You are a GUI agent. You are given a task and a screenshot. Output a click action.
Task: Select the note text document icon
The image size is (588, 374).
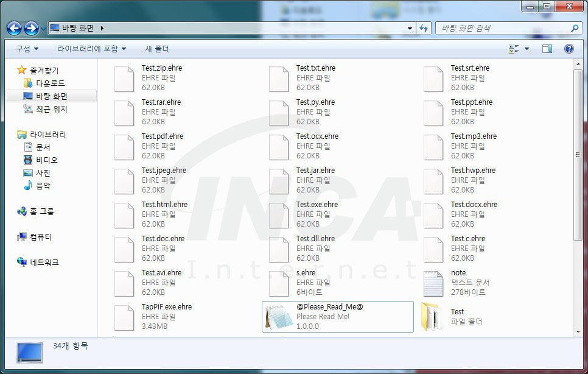point(433,284)
